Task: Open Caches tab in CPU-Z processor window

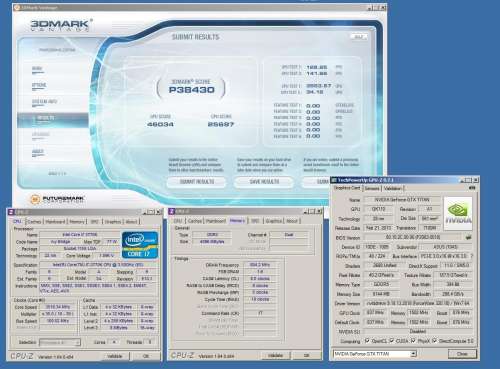Action: click(34, 222)
